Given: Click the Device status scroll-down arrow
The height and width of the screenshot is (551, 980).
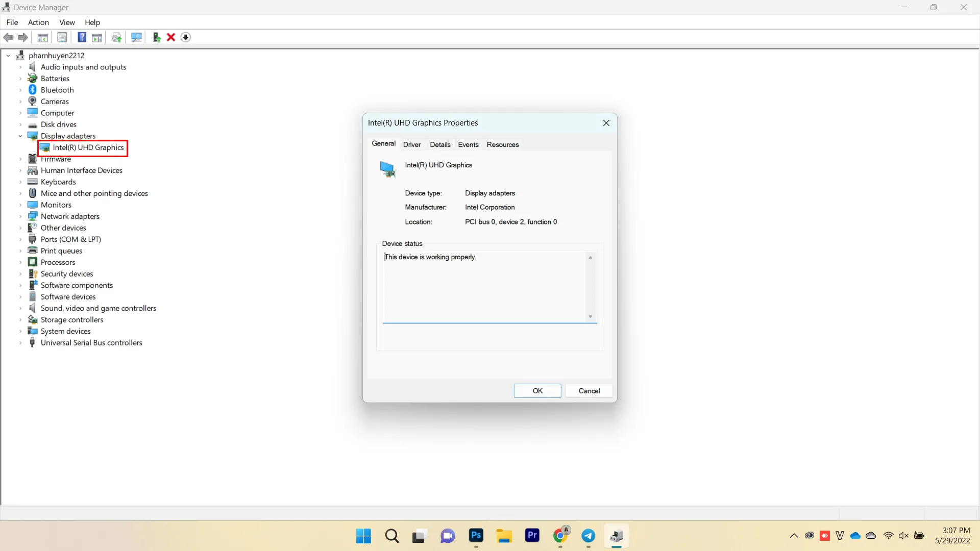Looking at the screenshot, I should (590, 317).
